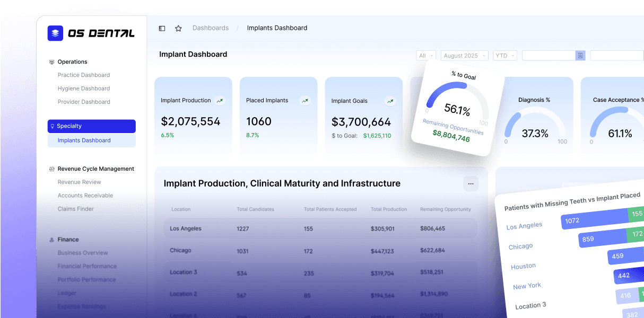The height and width of the screenshot is (318, 644).
Task: Open the YTD period dropdown
Action: click(x=504, y=56)
